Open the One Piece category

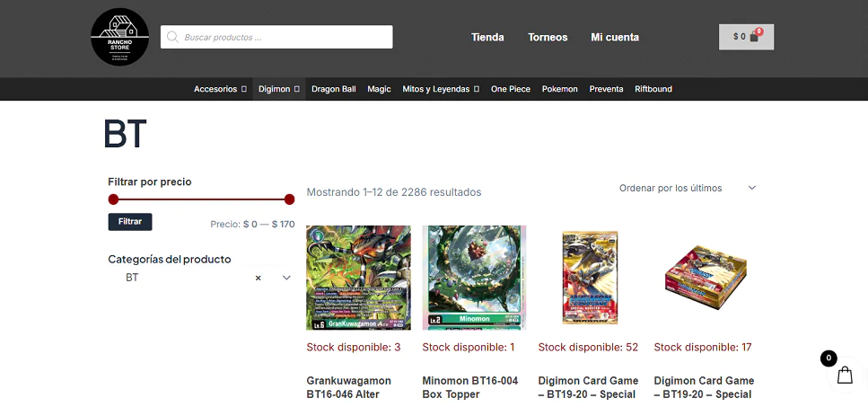pyautogui.click(x=511, y=89)
